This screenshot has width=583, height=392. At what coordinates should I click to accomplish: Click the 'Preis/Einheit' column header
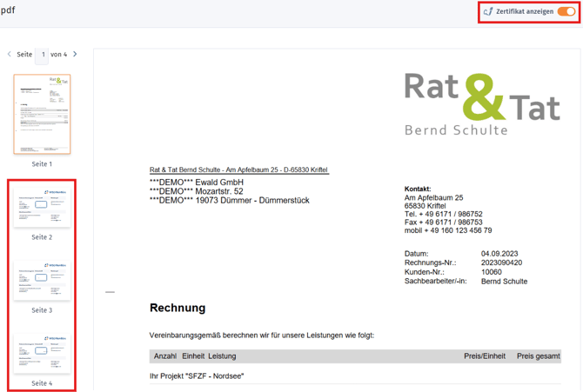tap(485, 356)
